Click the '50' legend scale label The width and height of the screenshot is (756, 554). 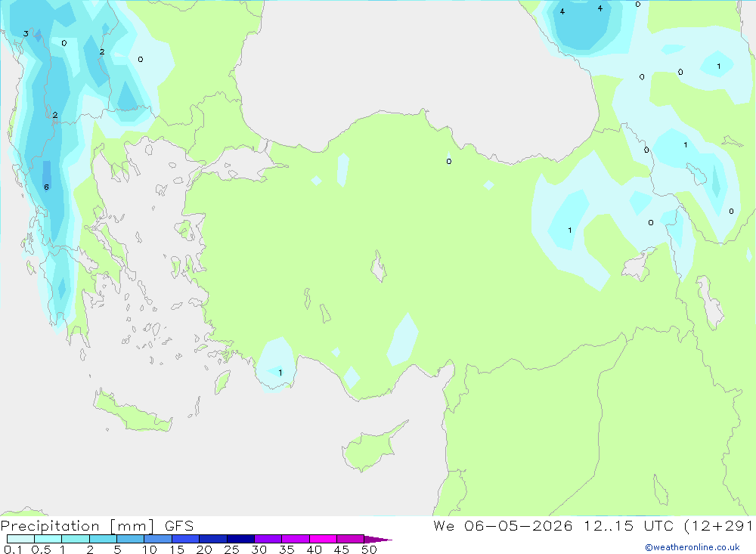[x=369, y=549]
